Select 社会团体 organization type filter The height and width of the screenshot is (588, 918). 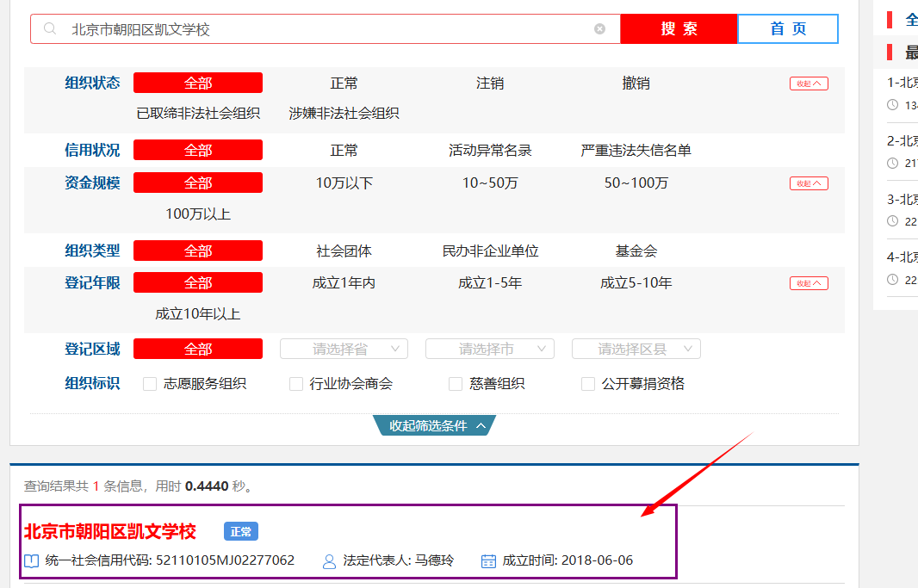[x=344, y=251]
